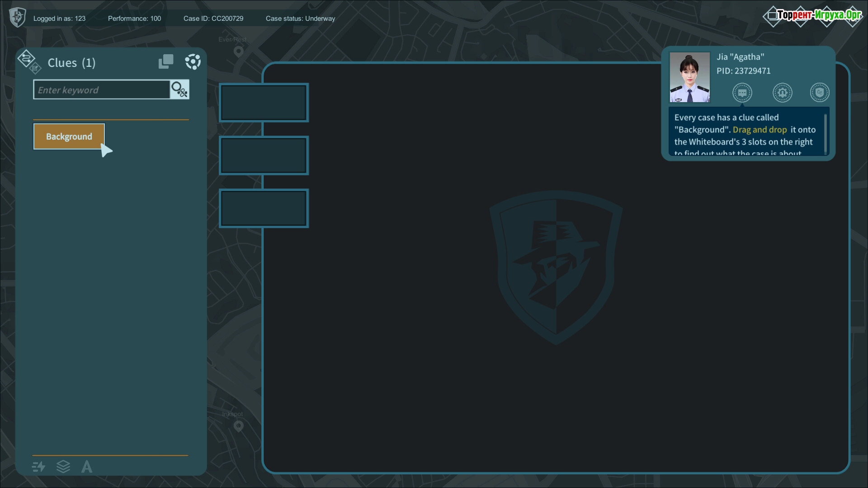Image resolution: width=868 pixels, height=488 pixels.
Task: Click the top Whiteboard slot
Action: coord(264,103)
